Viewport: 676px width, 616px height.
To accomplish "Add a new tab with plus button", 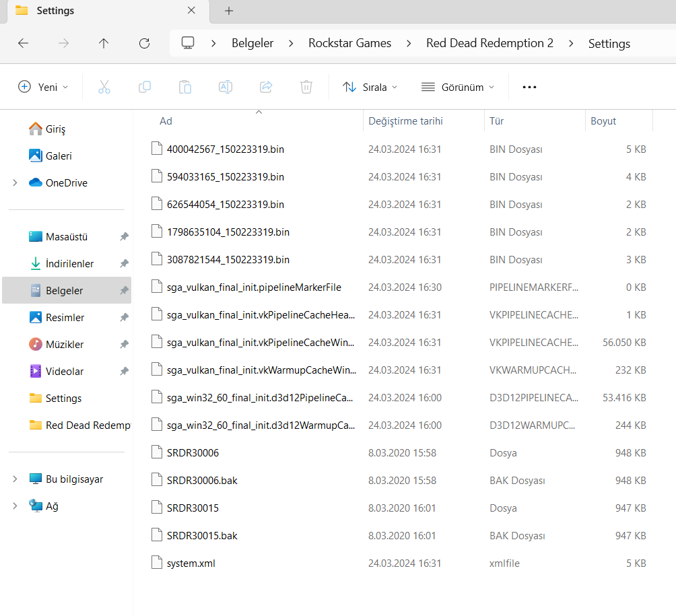I will (x=229, y=11).
